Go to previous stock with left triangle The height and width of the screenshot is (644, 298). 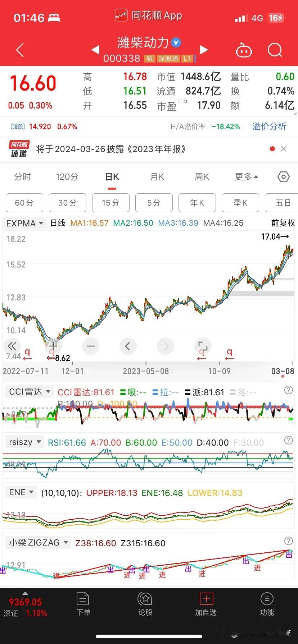(96, 50)
